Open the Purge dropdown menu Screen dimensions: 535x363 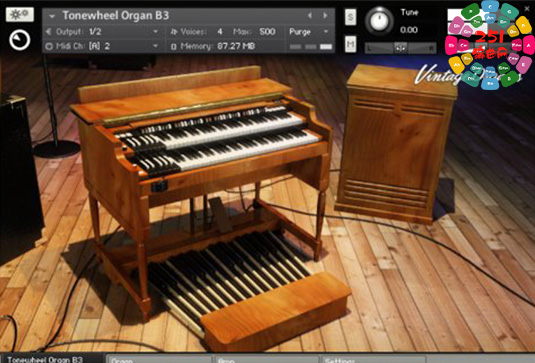[x=309, y=32]
